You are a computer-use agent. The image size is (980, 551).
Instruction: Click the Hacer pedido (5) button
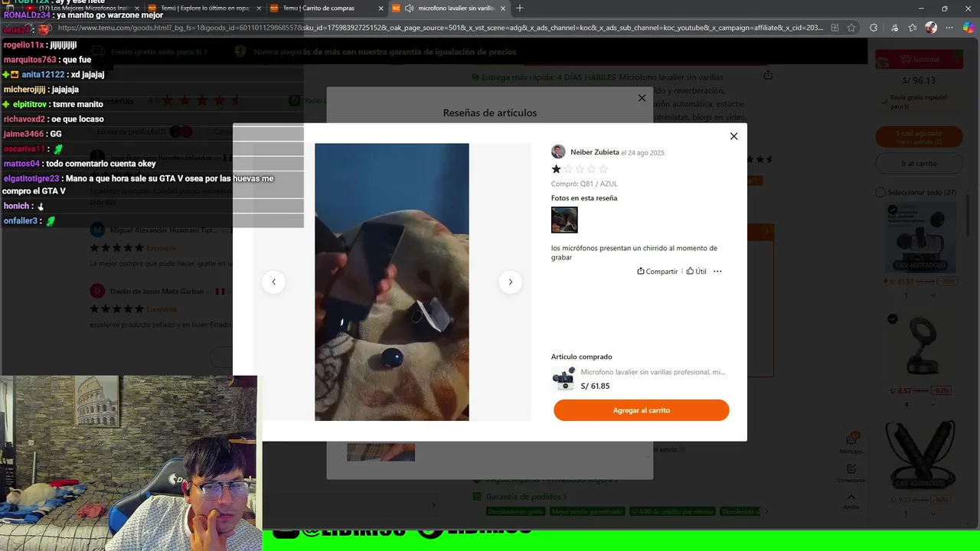pyautogui.click(x=919, y=137)
